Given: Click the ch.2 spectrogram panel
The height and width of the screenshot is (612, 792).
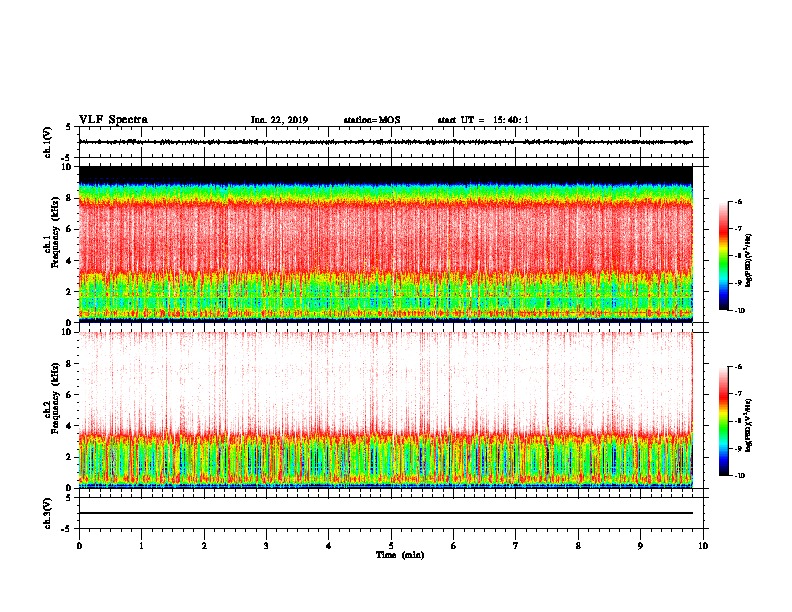Looking at the screenshot, I should (x=386, y=410).
